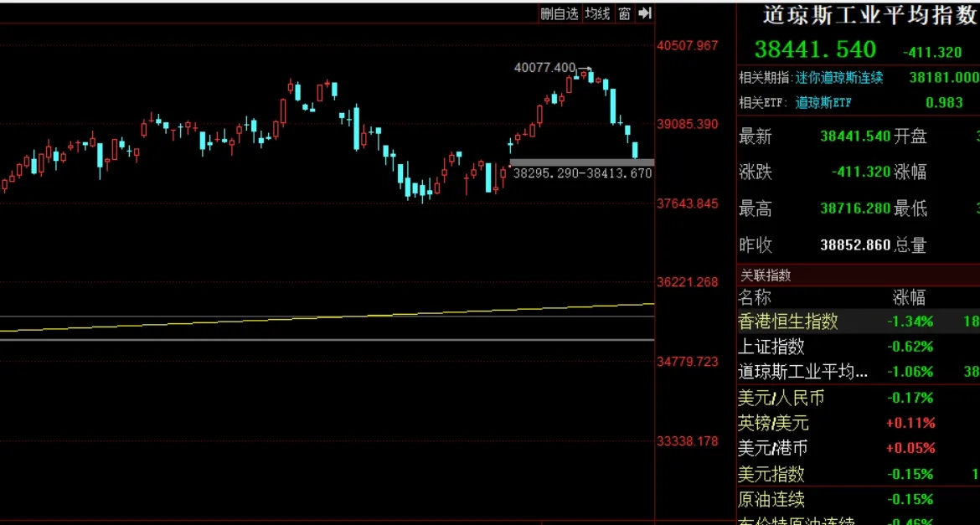The image size is (980, 525).
Task: Click the +0.05% change for 美元/港币
Action: [910, 448]
